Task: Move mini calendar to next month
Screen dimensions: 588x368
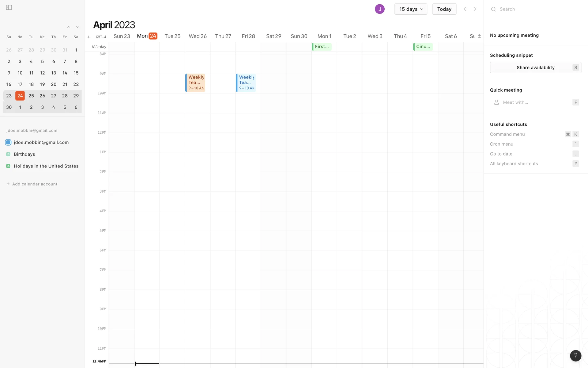Action: tap(77, 27)
